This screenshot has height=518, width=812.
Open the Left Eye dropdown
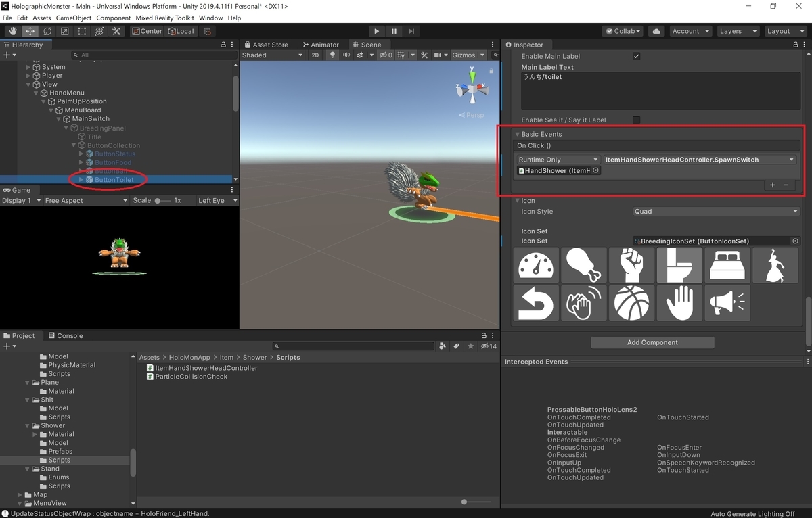point(217,201)
